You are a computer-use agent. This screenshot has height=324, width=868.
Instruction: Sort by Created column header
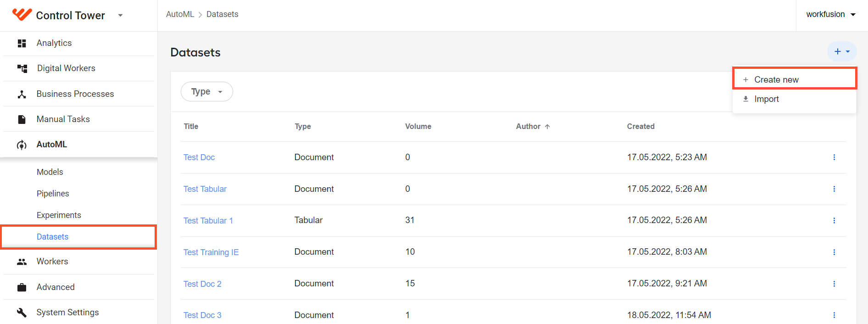(x=640, y=126)
